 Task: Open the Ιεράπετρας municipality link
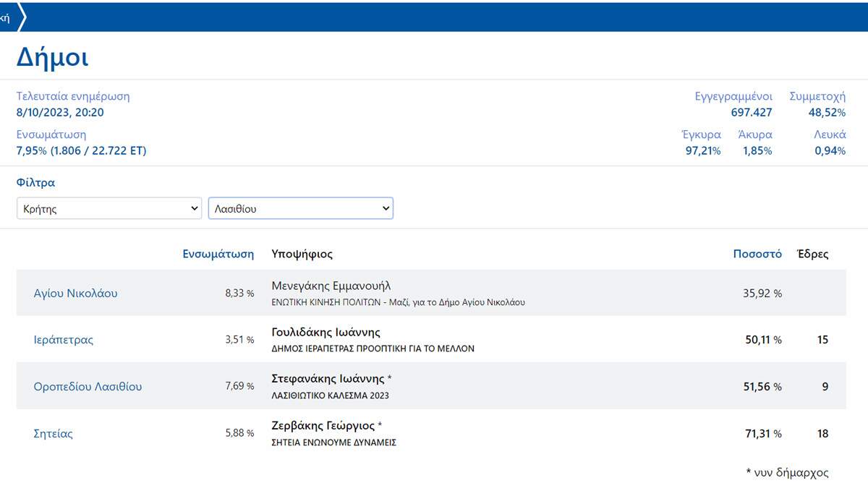[x=64, y=340]
